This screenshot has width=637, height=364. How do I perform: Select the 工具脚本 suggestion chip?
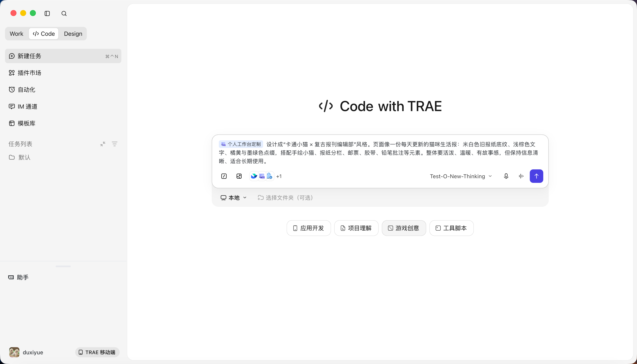pos(451,228)
